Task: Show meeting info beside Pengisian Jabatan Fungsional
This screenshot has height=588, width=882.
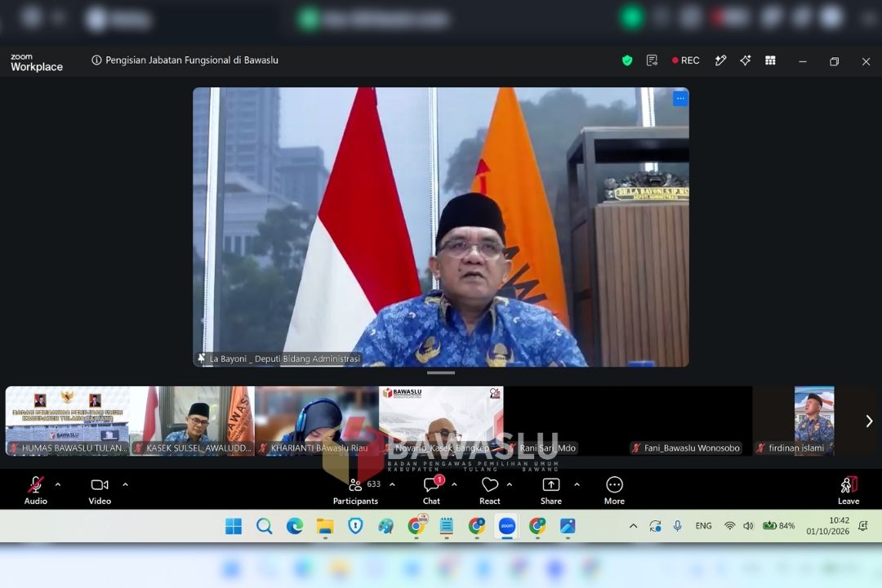Action: [96, 60]
